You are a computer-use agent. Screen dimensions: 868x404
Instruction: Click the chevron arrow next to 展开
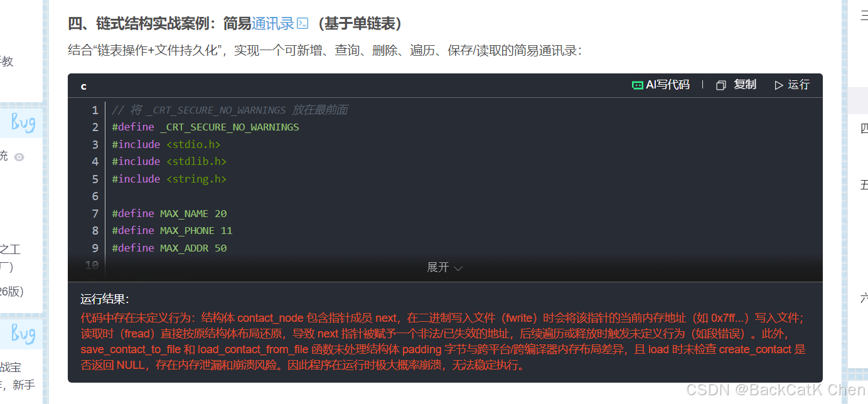pos(458,268)
